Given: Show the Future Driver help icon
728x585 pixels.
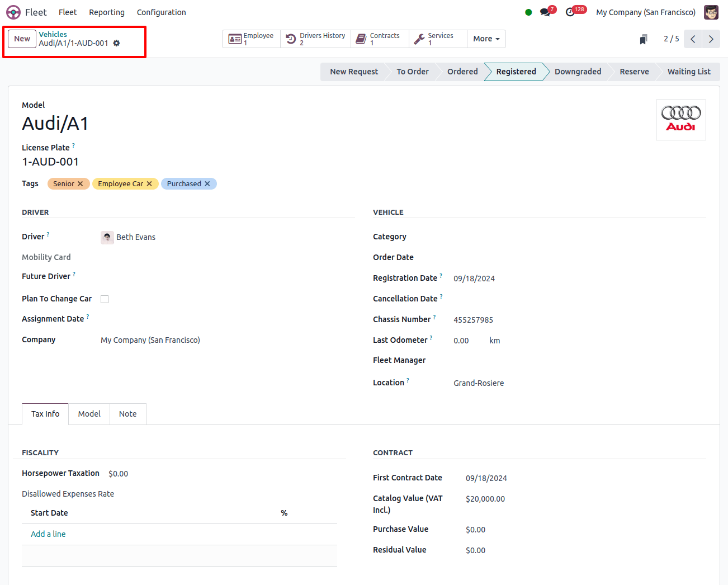Looking at the screenshot, I should [x=74, y=274].
